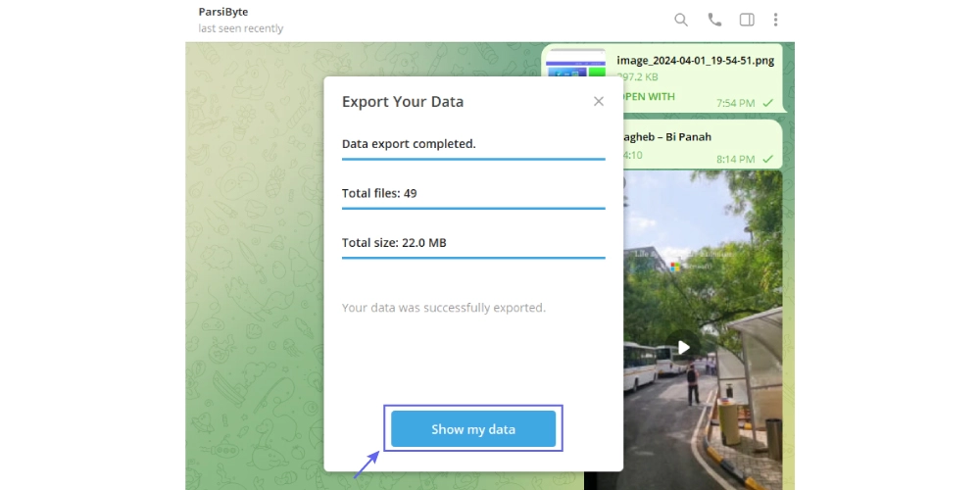Click the last seen recently status
This screenshot has height=490, width=980.
coord(240,28)
